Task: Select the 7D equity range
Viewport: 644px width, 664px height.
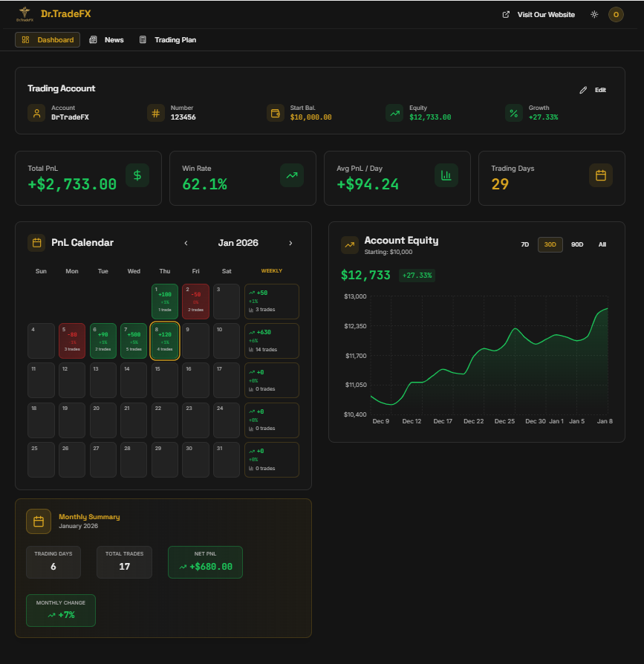Action: tap(524, 244)
